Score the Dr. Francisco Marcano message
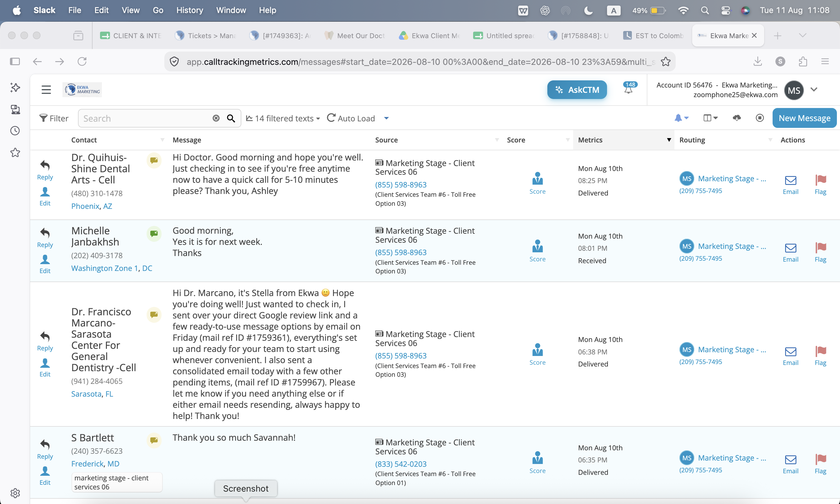Image resolution: width=840 pixels, height=504 pixels. (537, 354)
